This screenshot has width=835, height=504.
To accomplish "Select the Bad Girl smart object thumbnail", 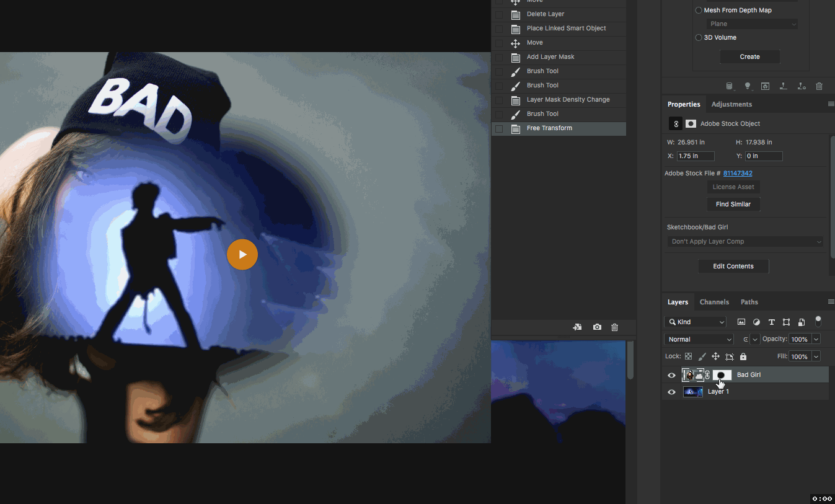I will pyautogui.click(x=692, y=375).
